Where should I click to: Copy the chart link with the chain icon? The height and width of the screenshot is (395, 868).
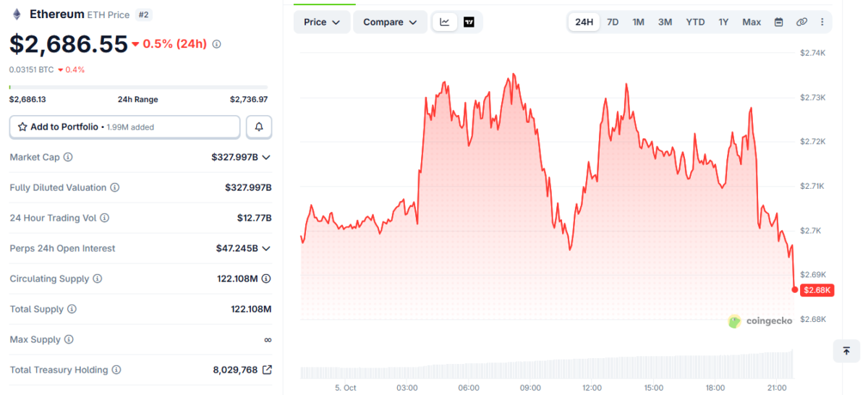tap(801, 22)
